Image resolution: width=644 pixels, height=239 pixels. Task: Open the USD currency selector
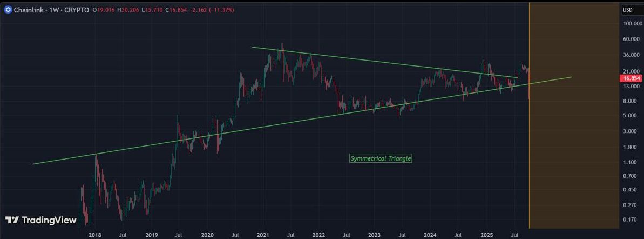click(628, 10)
